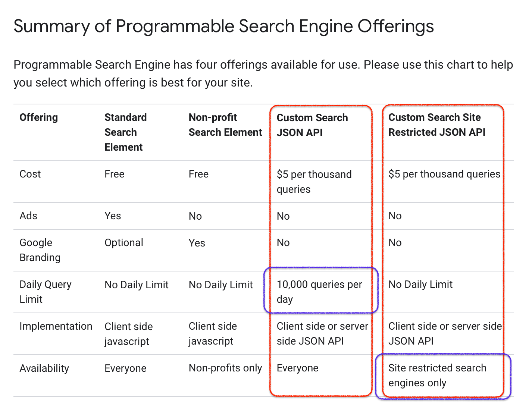Click the "10,000 queries per day" cell

tap(319, 292)
